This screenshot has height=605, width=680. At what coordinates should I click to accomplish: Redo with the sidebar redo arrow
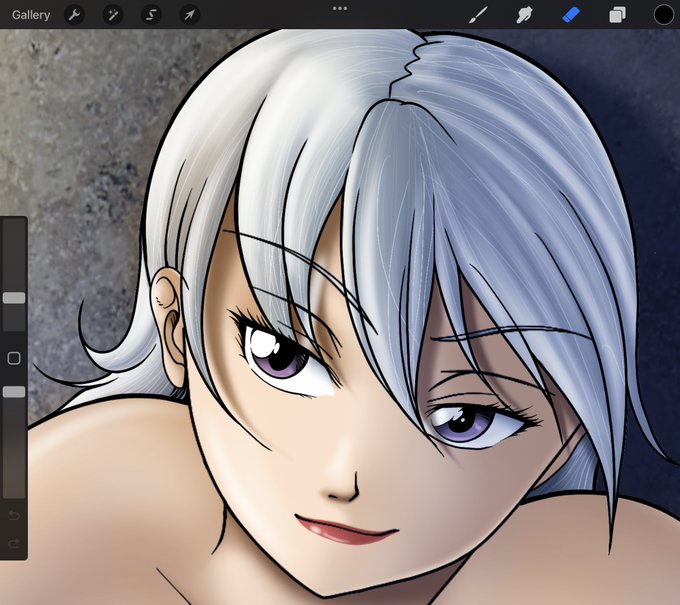(x=14, y=543)
